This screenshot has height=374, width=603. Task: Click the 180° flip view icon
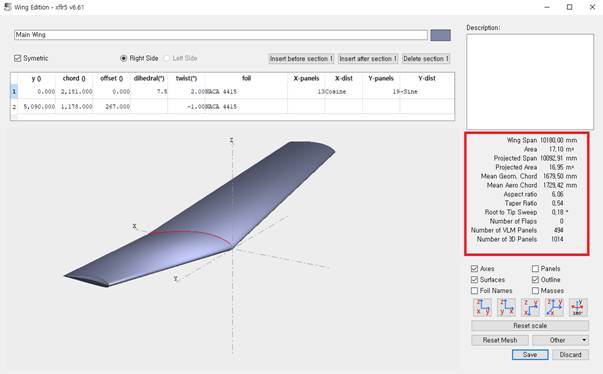pos(578,308)
